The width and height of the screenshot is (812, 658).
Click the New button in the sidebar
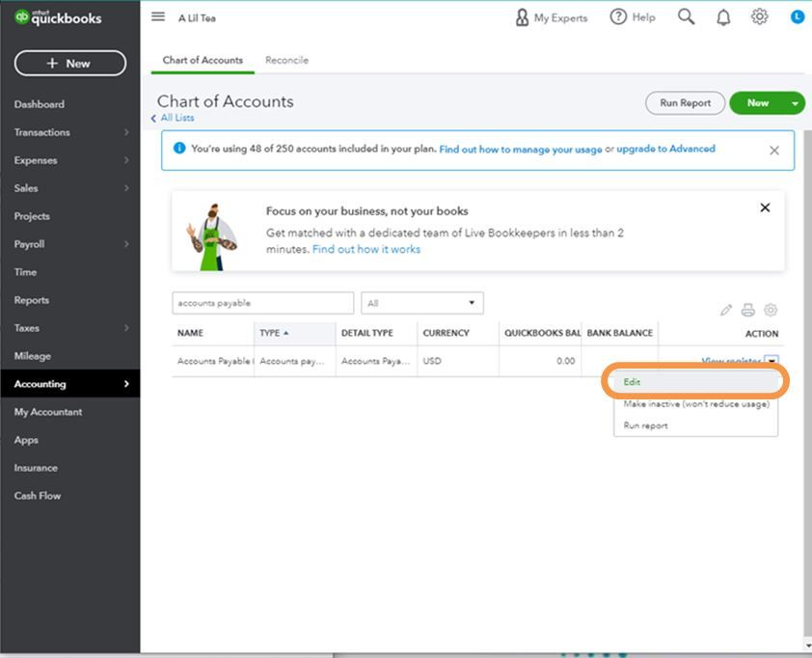(69, 64)
